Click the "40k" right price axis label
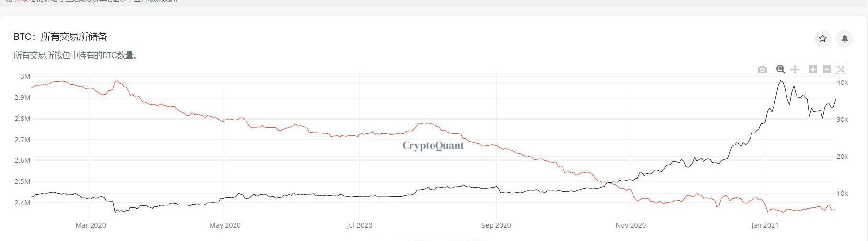 tap(842, 83)
